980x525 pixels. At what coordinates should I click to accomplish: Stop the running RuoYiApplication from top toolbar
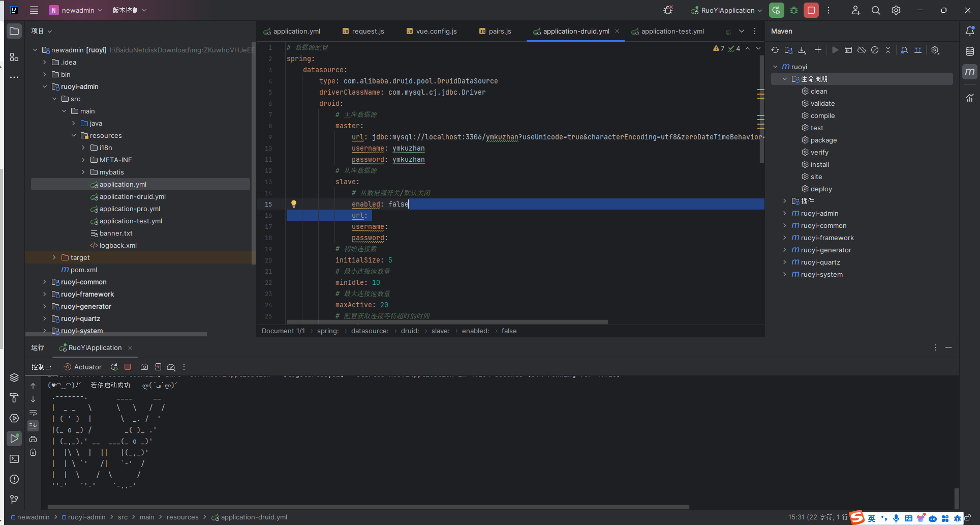(811, 10)
